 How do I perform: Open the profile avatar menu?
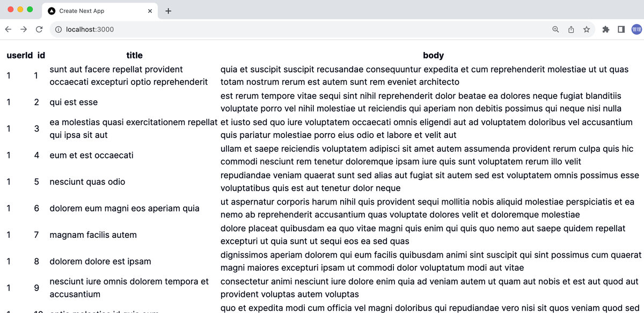[636, 30]
